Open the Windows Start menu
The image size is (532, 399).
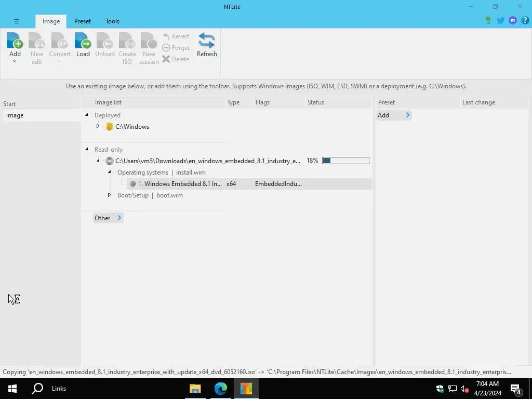12,389
